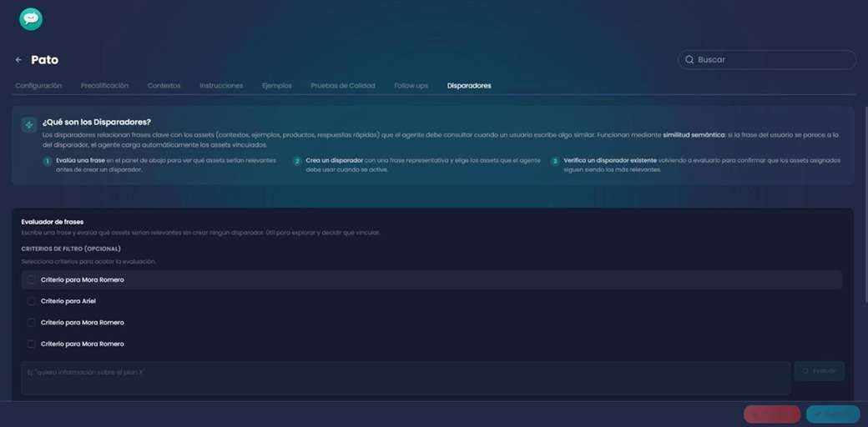Click the blue button in bottom bar
This screenshot has height=427, width=868.
pos(833,414)
